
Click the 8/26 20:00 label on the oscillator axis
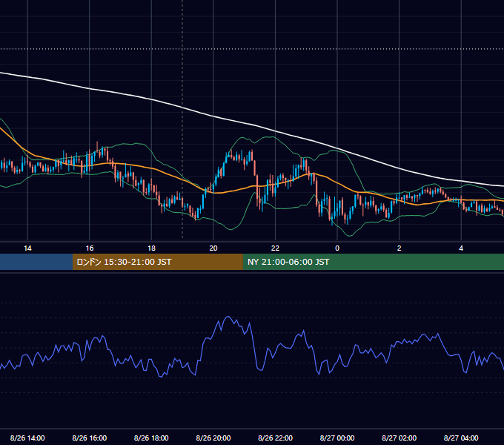(213, 438)
